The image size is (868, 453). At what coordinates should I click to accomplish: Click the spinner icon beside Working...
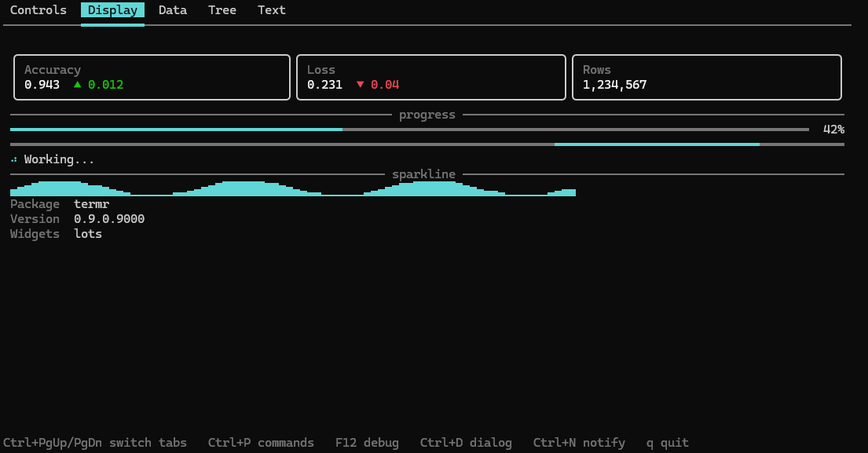click(14, 160)
